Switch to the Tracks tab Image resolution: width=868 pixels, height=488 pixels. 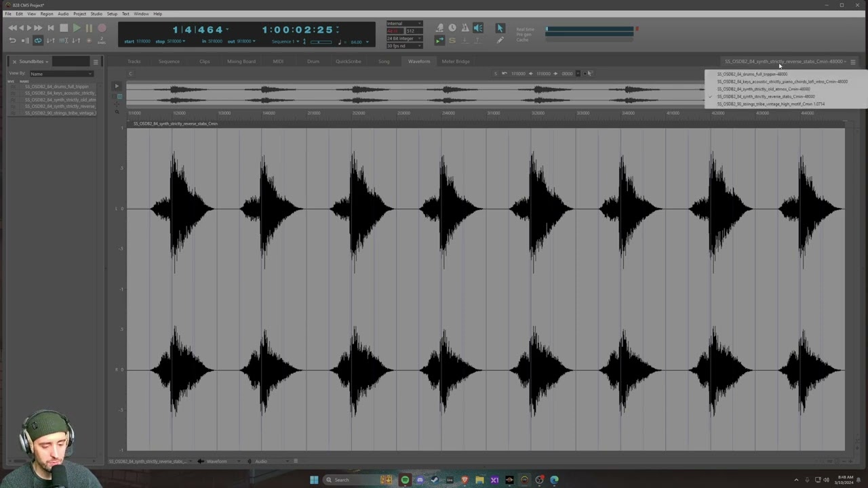[134, 62]
